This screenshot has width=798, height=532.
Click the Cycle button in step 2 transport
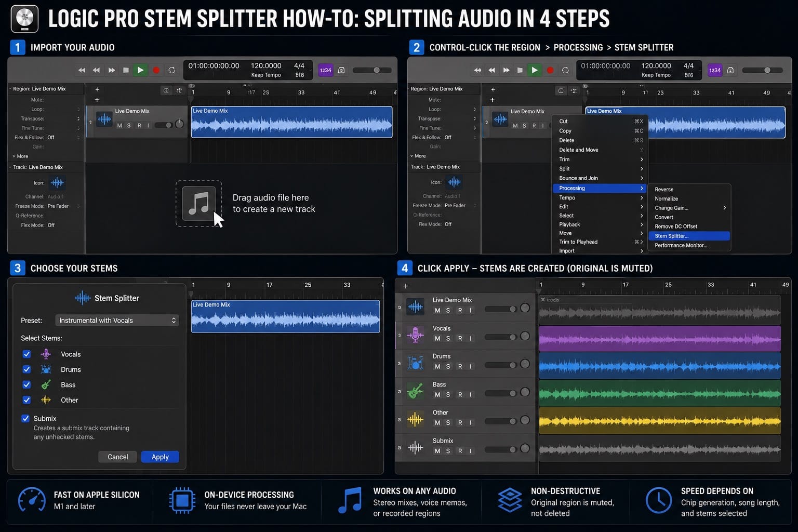point(565,70)
